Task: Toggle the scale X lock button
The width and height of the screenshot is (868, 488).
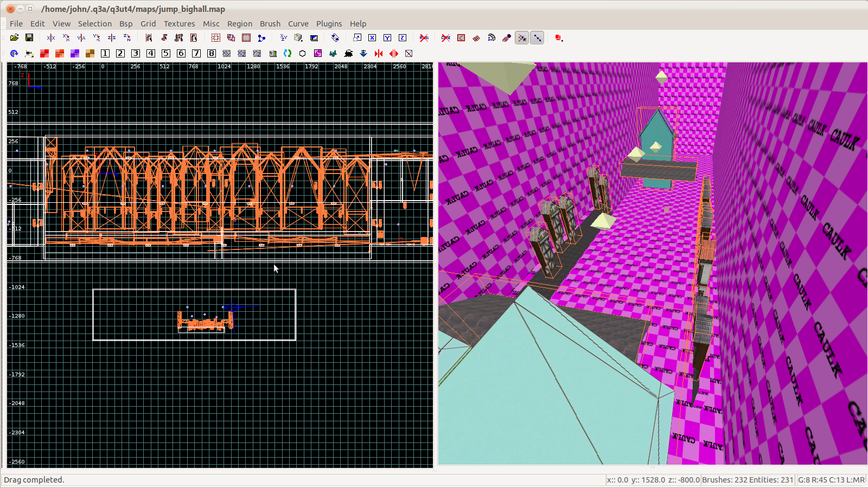Action: (x=372, y=38)
